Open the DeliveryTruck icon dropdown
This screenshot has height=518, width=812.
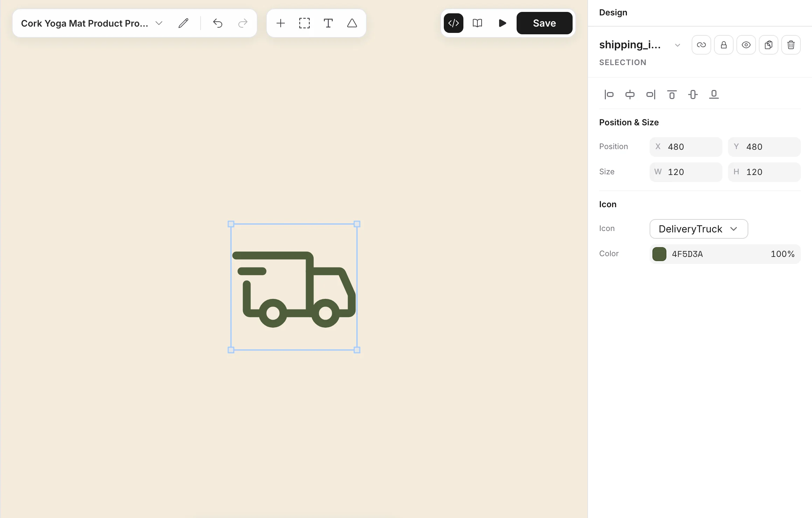click(x=699, y=229)
